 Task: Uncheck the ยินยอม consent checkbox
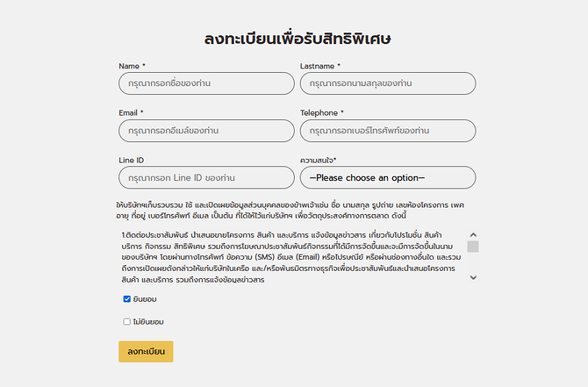pos(127,299)
